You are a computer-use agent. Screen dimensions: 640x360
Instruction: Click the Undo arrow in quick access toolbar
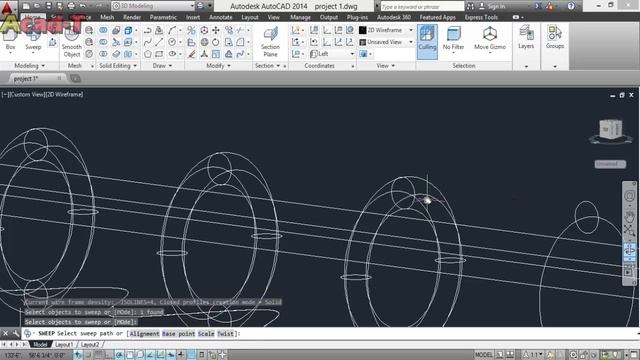click(83, 6)
